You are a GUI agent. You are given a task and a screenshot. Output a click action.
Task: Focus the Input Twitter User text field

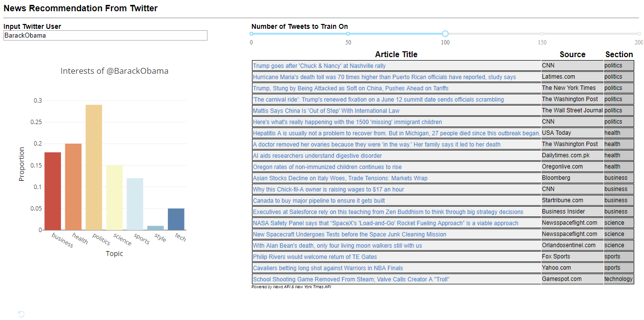pos(105,36)
